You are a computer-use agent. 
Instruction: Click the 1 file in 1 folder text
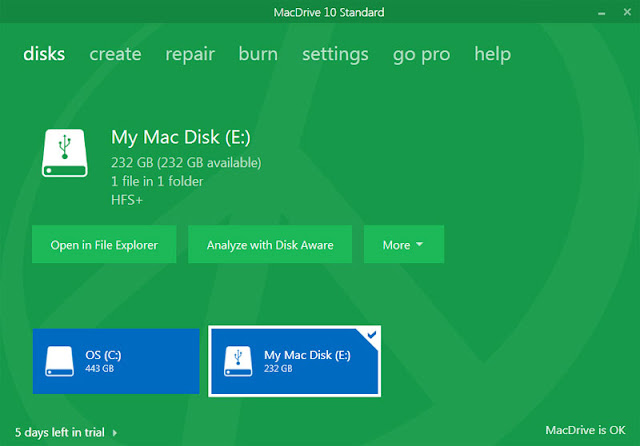tap(157, 181)
